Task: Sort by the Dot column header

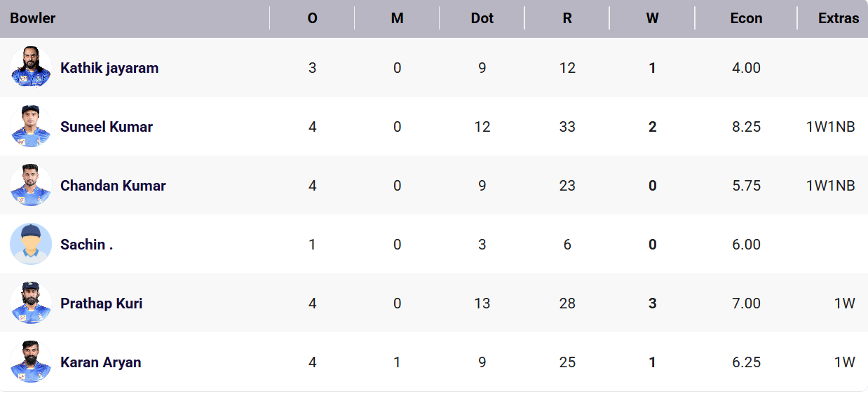Action: tap(482, 19)
